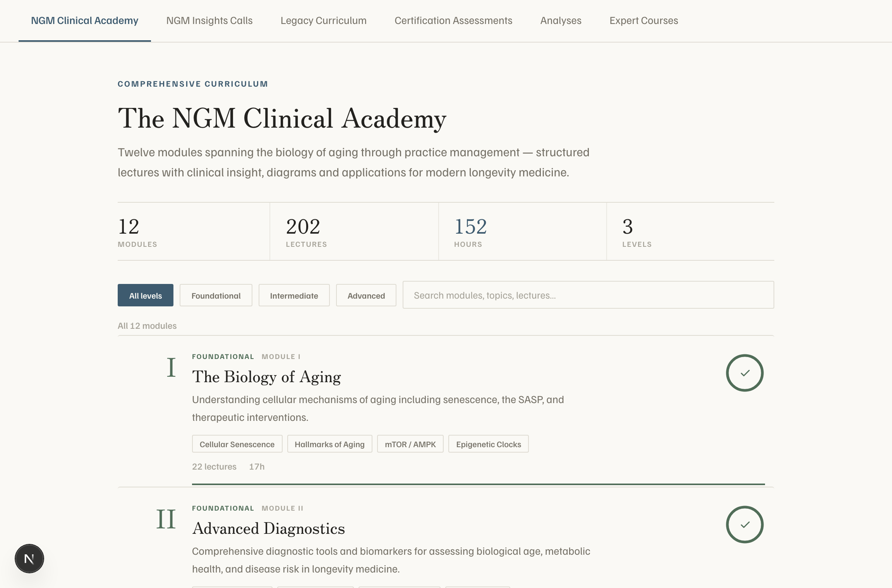This screenshot has width=892, height=588.
Task: Filter modules by Advanced level
Action: 366,295
